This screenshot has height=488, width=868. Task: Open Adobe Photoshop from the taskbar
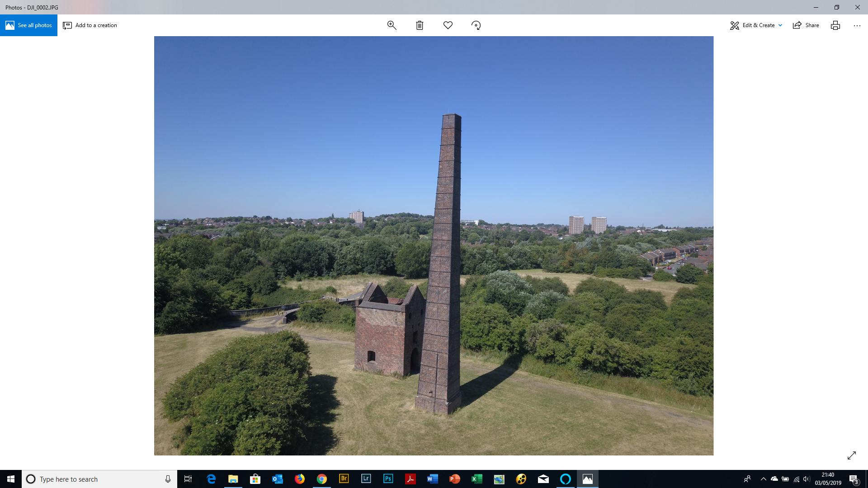click(x=388, y=479)
